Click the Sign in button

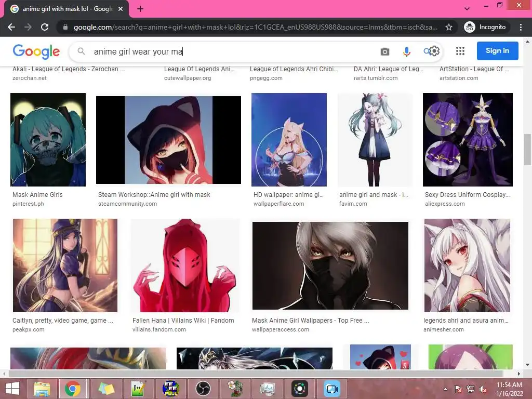coord(497,51)
